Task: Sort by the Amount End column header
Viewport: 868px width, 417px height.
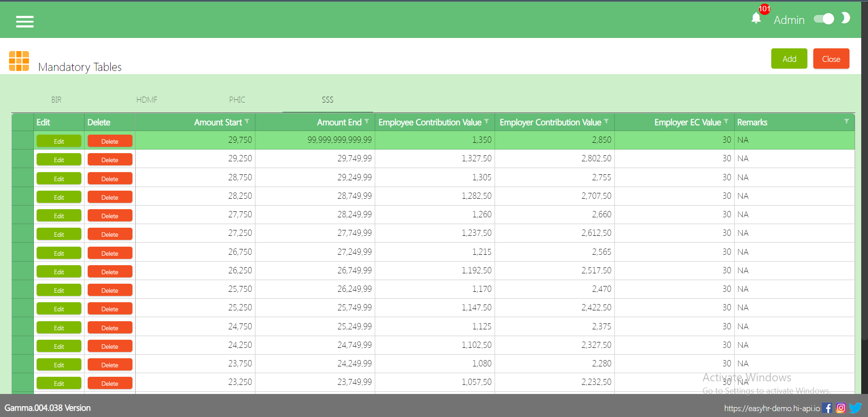Action: (x=339, y=122)
